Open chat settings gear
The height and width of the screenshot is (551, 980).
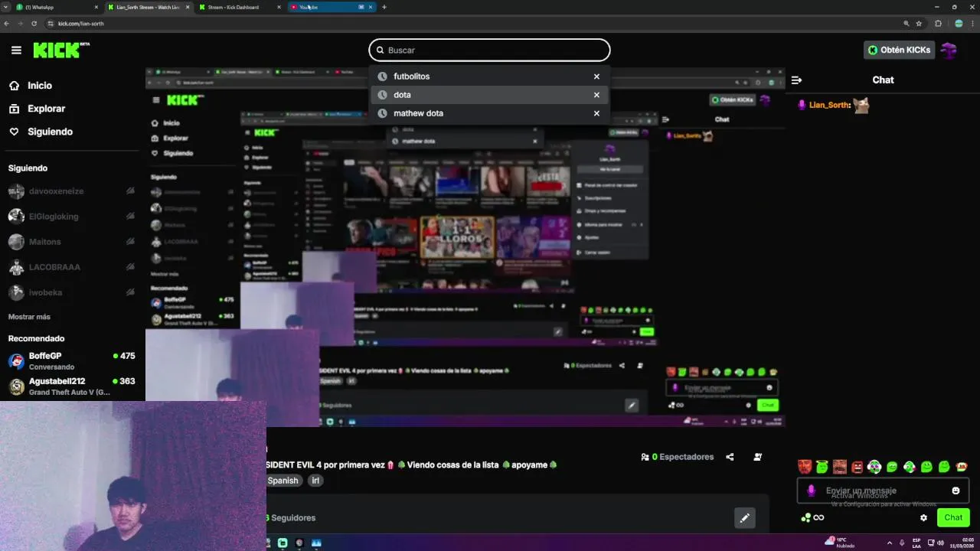pos(923,517)
